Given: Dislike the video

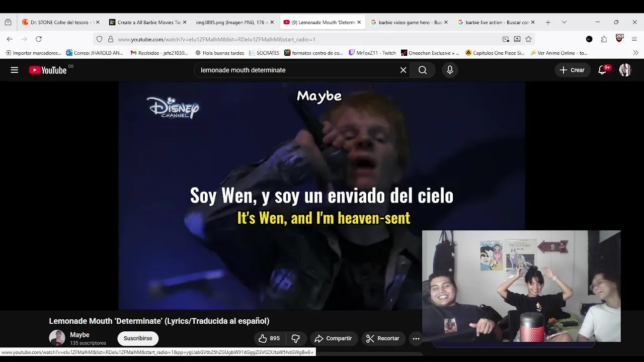Looking at the screenshot, I should (x=296, y=338).
